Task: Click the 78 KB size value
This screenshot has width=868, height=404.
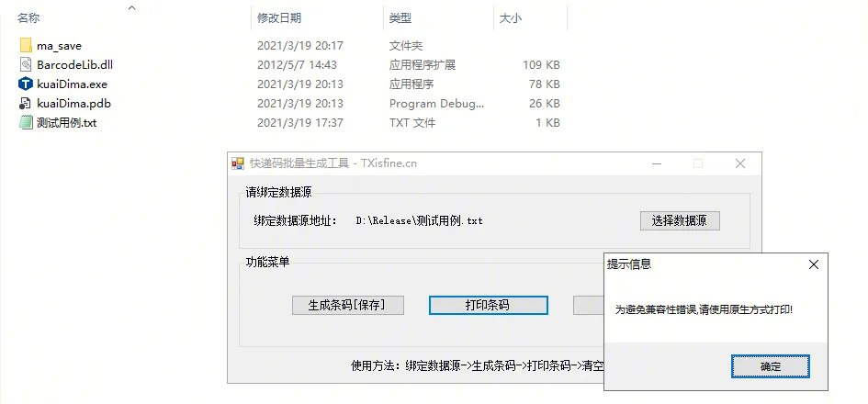Action: pyautogui.click(x=544, y=84)
